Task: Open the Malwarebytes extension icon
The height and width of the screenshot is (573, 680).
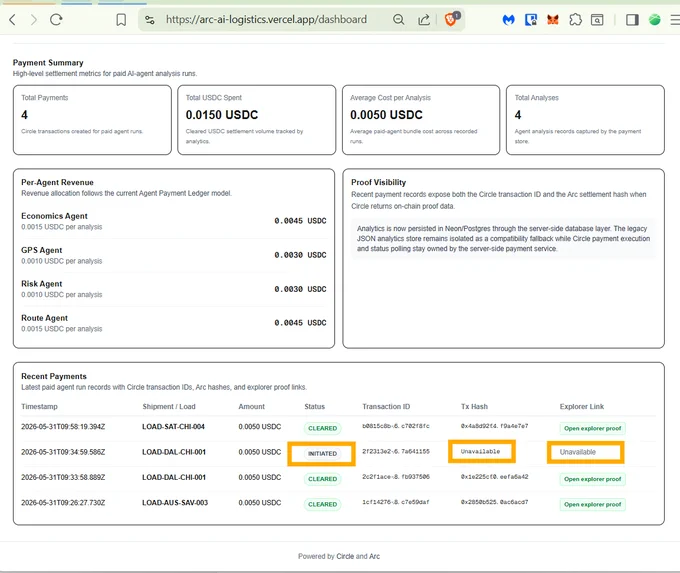Action: pyautogui.click(x=508, y=20)
